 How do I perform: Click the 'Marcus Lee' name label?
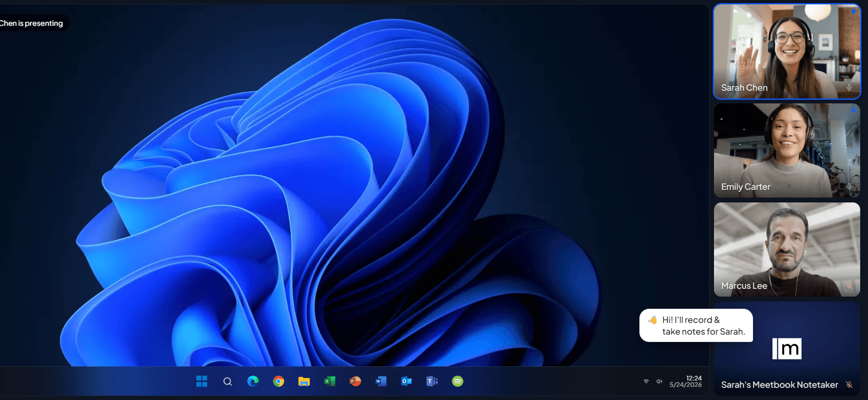tap(744, 286)
